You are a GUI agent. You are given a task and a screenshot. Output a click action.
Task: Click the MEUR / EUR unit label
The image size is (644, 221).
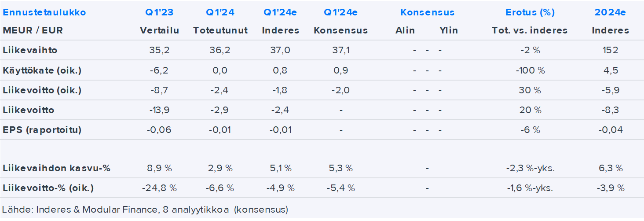pos(33,30)
